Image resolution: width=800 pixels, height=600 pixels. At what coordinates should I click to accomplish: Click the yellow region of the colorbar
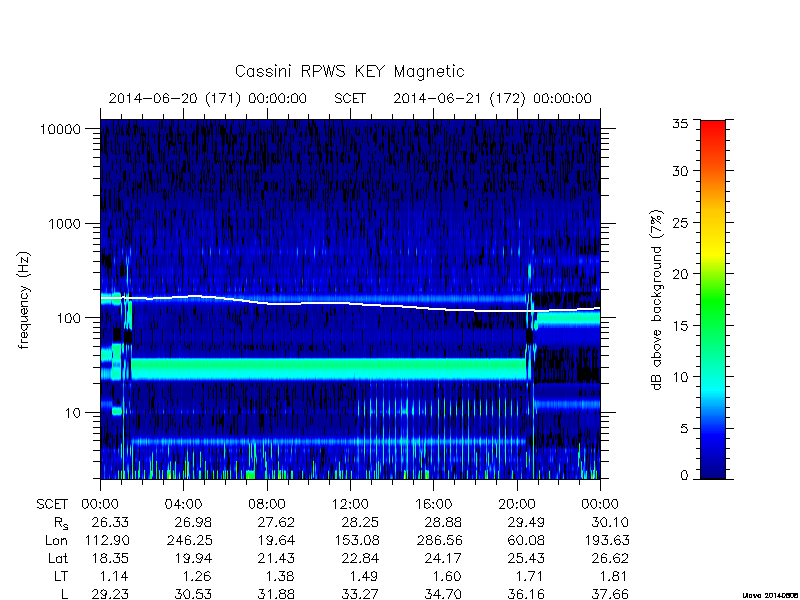713,250
